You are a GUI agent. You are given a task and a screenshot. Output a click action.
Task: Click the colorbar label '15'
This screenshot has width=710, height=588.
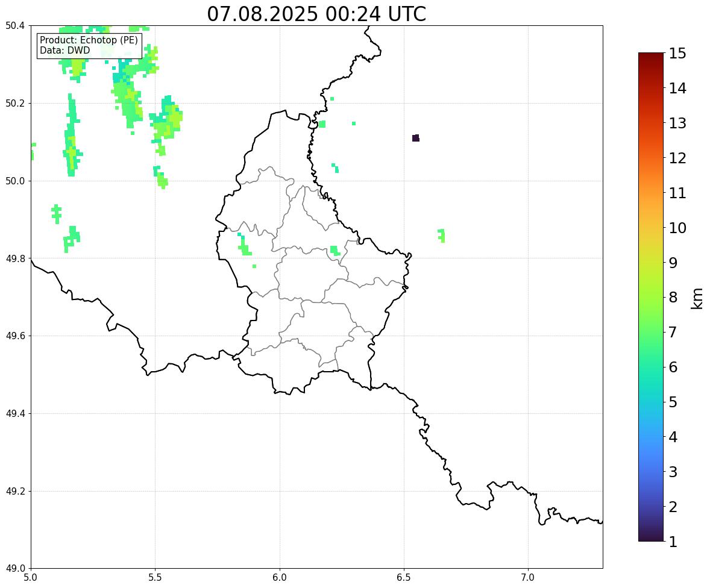pos(677,54)
